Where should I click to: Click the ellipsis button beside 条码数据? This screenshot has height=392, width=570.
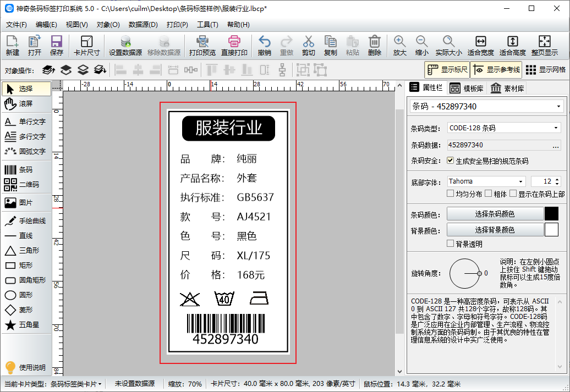tap(556, 145)
